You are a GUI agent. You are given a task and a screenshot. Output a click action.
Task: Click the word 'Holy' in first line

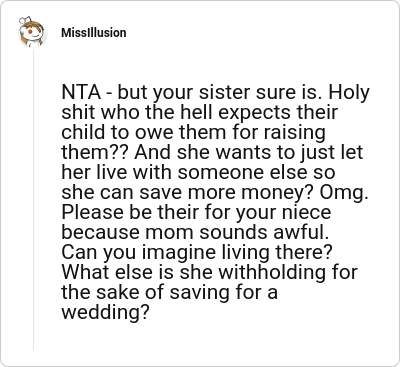tap(349, 93)
